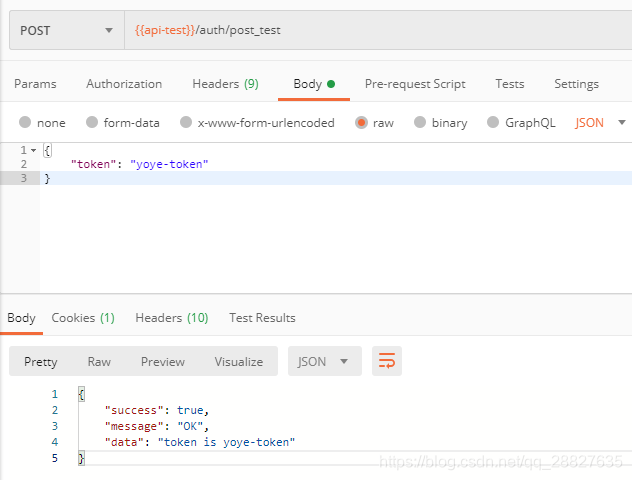Click the request URL field

tap(378, 31)
